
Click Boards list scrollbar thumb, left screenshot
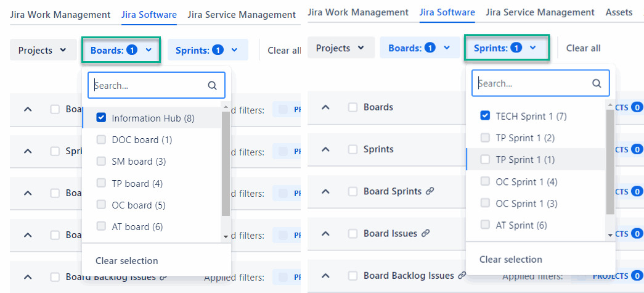pos(226,163)
